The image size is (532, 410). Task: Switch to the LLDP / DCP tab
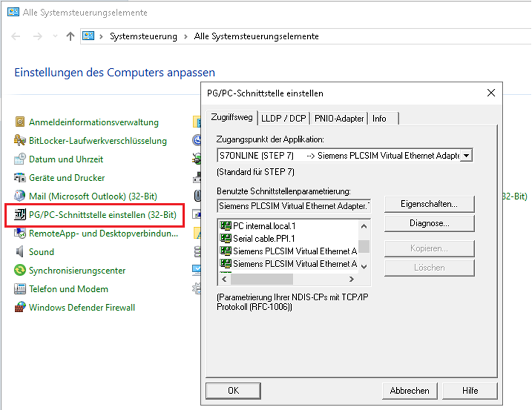[x=284, y=118]
